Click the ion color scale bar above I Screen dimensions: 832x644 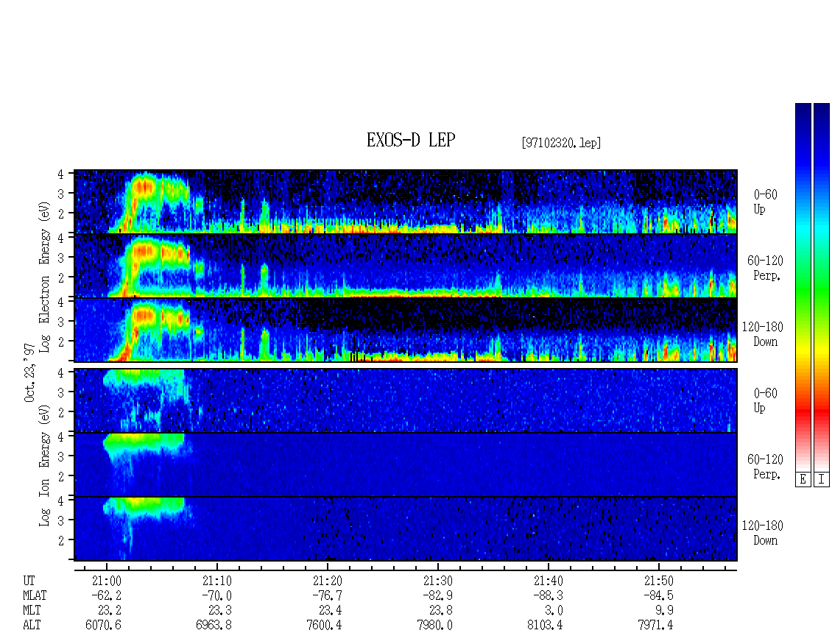point(822,287)
